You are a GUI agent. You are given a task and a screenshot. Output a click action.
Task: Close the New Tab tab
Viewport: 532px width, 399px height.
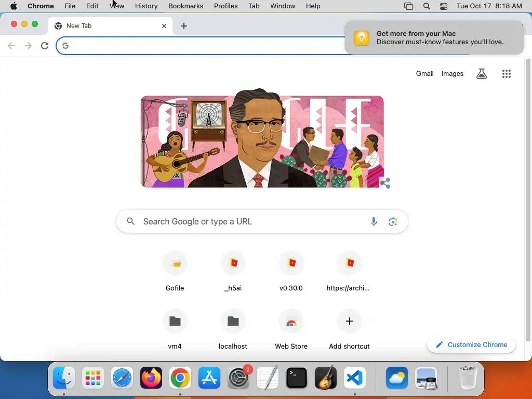pos(164,26)
